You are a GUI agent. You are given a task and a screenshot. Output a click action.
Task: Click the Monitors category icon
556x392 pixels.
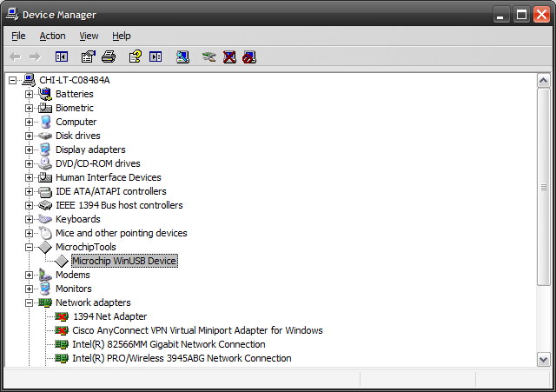click(45, 289)
